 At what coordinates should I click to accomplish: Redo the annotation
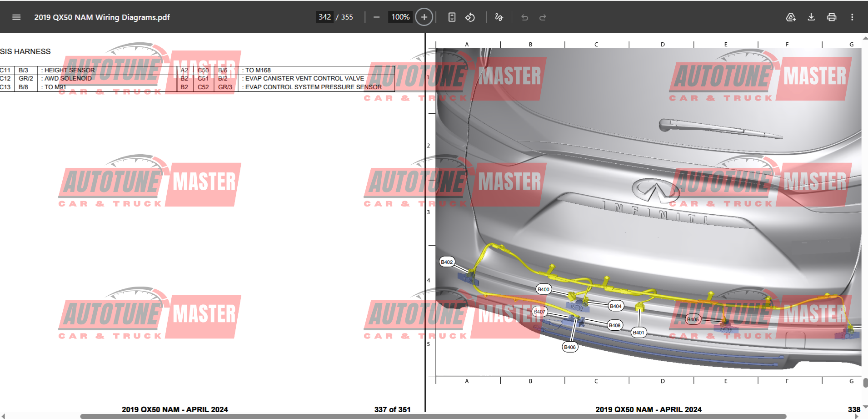tap(543, 17)
